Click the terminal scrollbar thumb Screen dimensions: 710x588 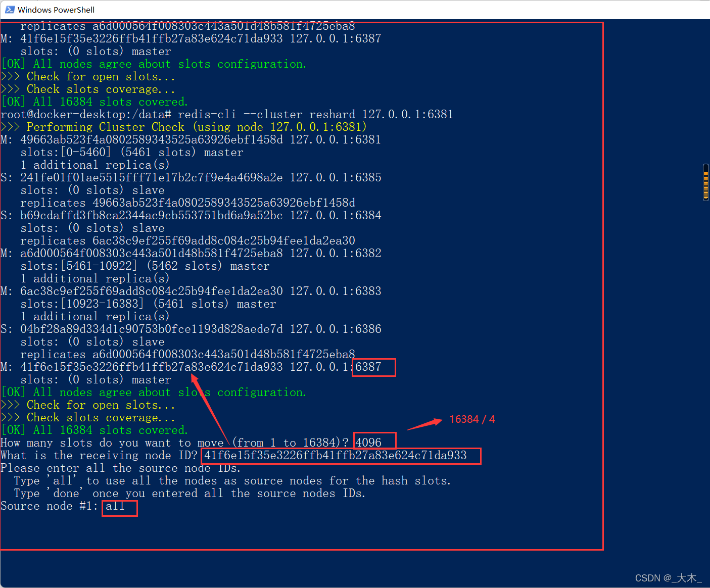tap(706, 182)
